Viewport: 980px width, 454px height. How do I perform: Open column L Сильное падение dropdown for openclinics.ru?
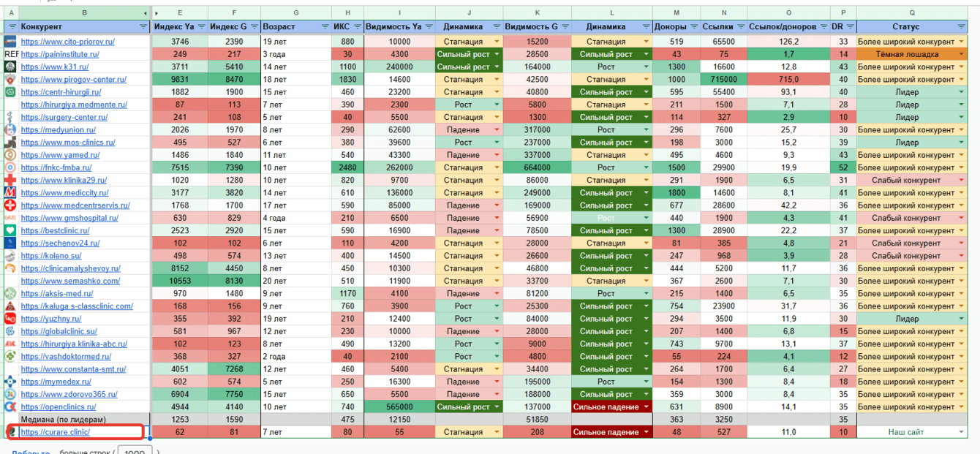click(x=645, y=406)
